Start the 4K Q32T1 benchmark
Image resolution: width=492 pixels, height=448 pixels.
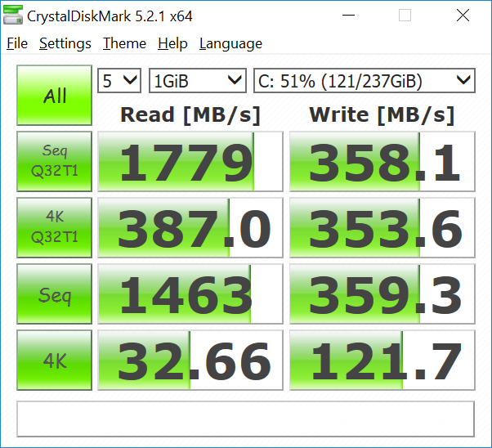click(54, 227)
